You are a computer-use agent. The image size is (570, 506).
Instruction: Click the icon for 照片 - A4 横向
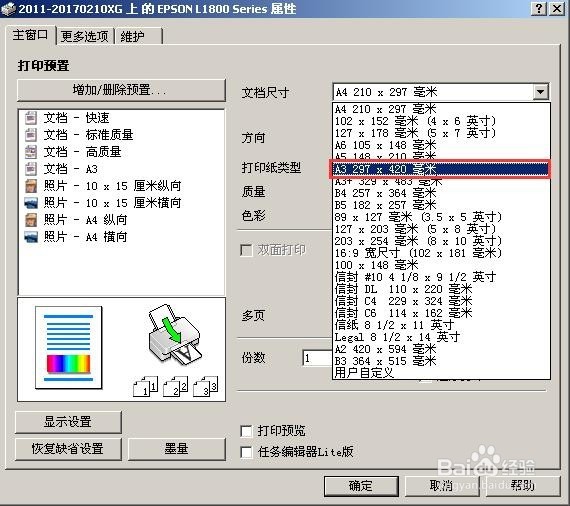pos(31,237)
